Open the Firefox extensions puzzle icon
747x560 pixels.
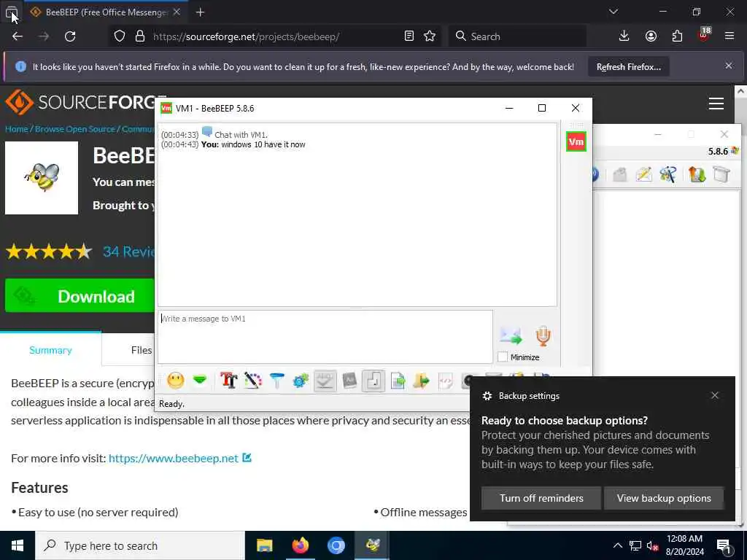point(677,36)
